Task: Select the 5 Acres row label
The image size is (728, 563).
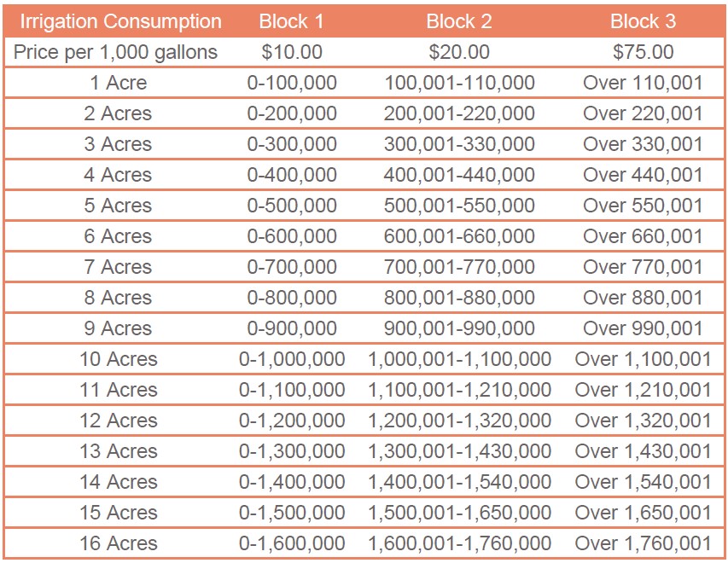Action: [x=118, y=206]
